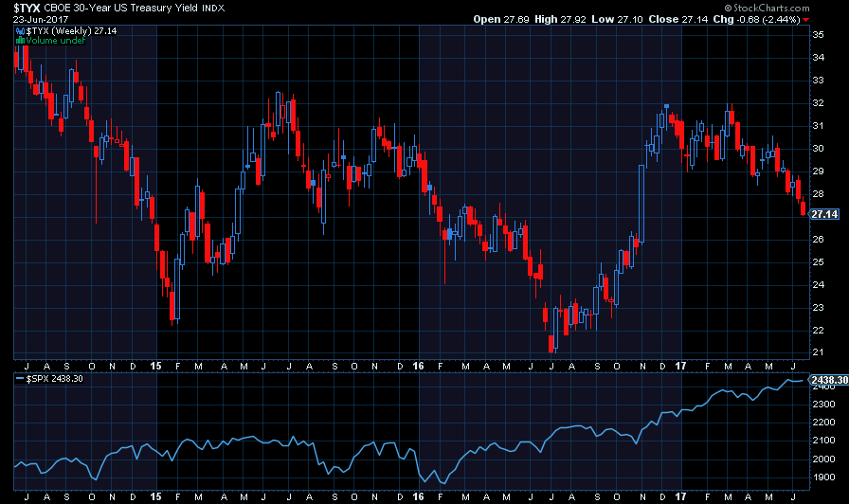The image size is (849, 504).
Task: Click the 2438.30 price tag on SPX axis
Action: [829, 380]
